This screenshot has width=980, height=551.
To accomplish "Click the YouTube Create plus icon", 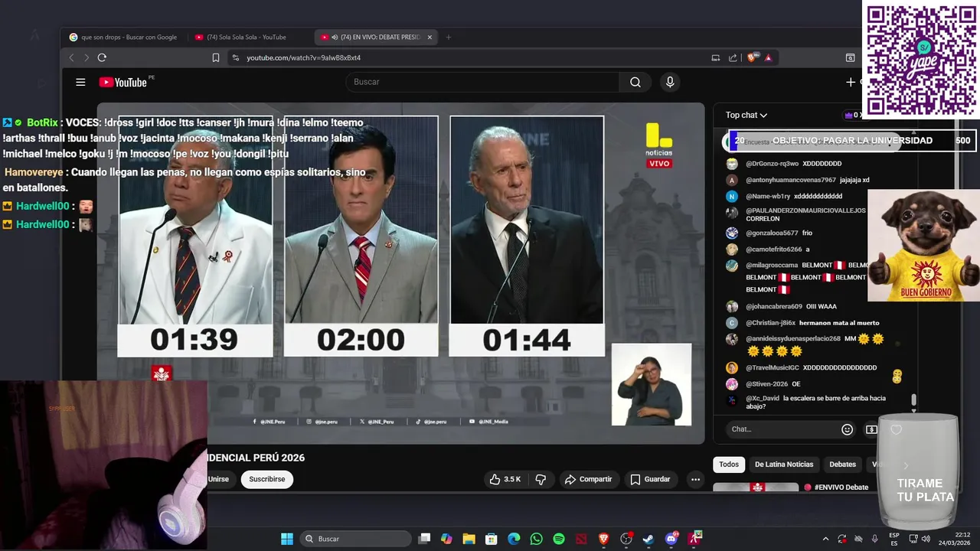I will [x=851, y=82].
